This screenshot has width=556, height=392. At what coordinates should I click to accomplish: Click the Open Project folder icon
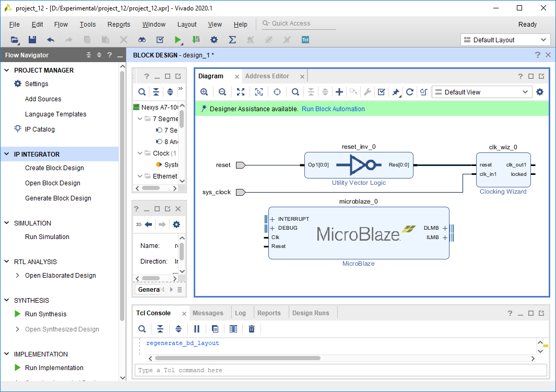click(x=15, y=40)
